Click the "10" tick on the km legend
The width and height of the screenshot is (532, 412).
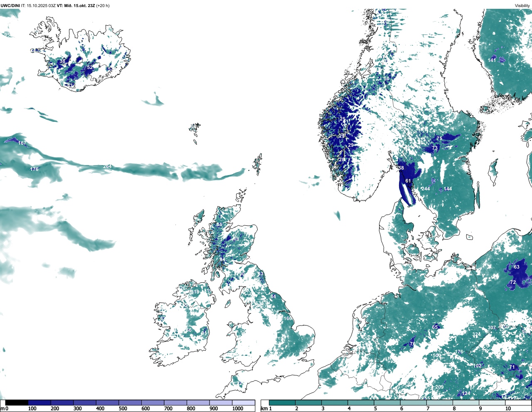[x=508, y=409]
